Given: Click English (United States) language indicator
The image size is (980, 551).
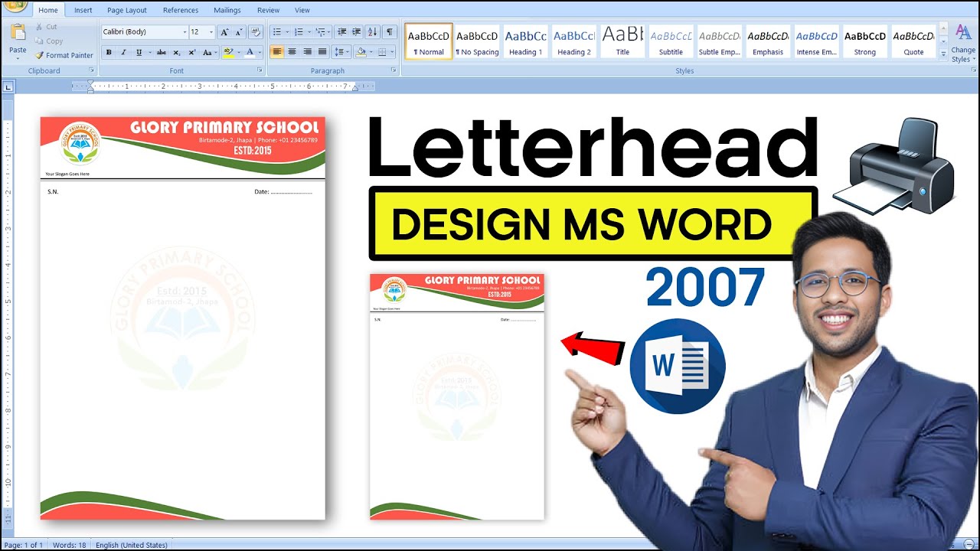Looking at the screenshot, I should click(x=132, y=545).
